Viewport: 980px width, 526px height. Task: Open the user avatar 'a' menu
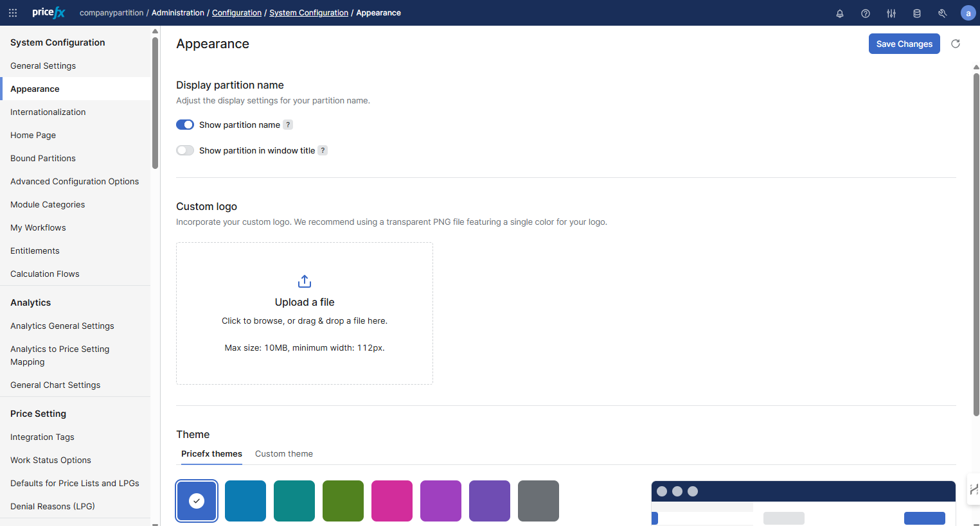pyautogui.click(x=968, y=13)
